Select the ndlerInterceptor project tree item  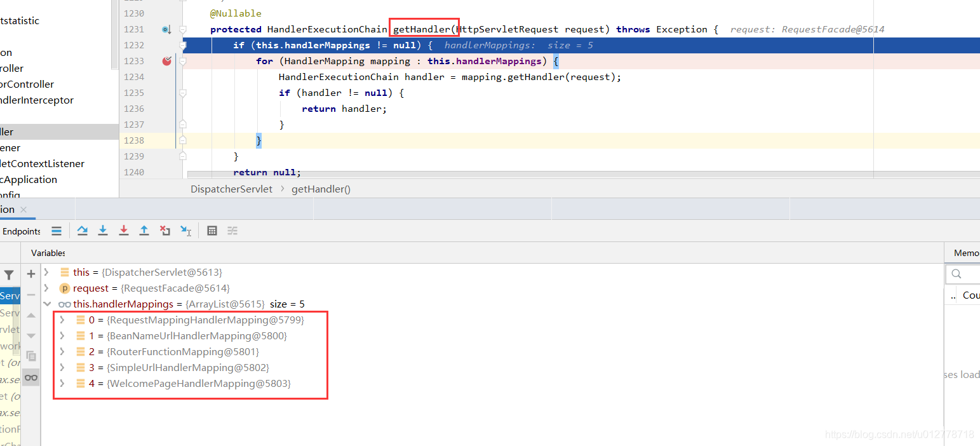pos(37,100)
